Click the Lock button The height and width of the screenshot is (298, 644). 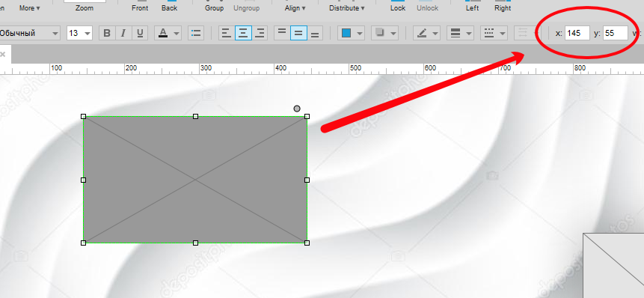click(x=398, y=7)
